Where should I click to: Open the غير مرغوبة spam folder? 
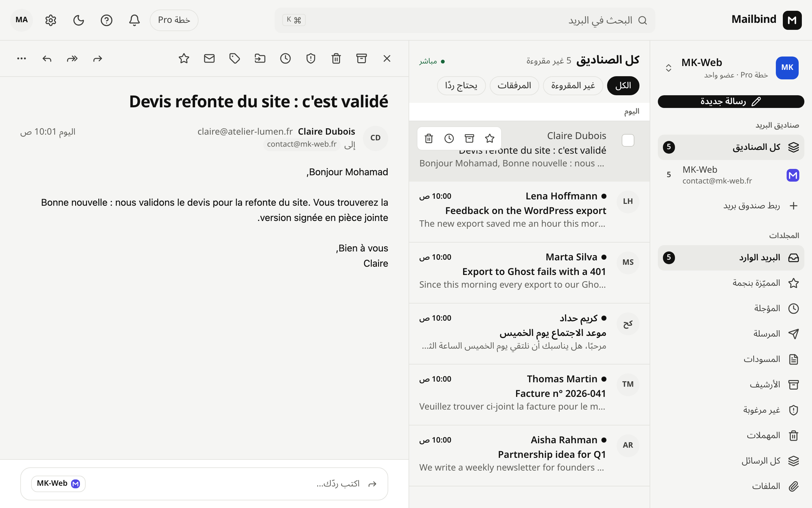point(731,410)
